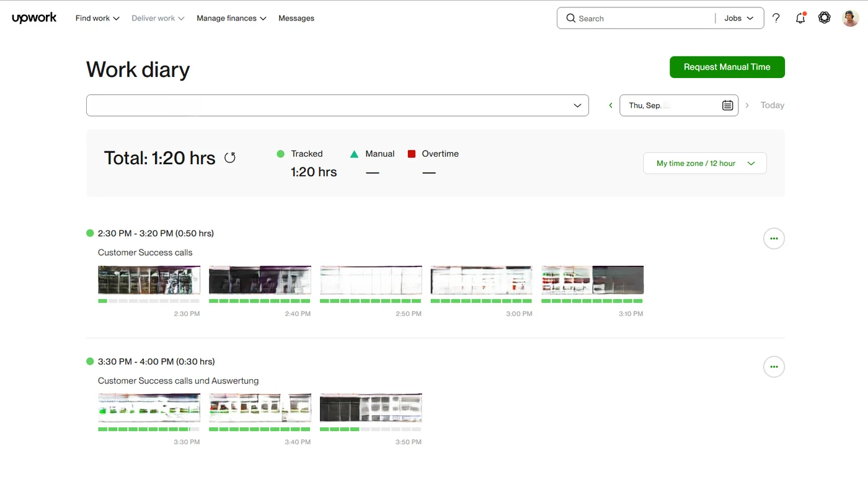
Task: Open the 3:40 PM screenshot thumbnail
Action: pos(260,408)
